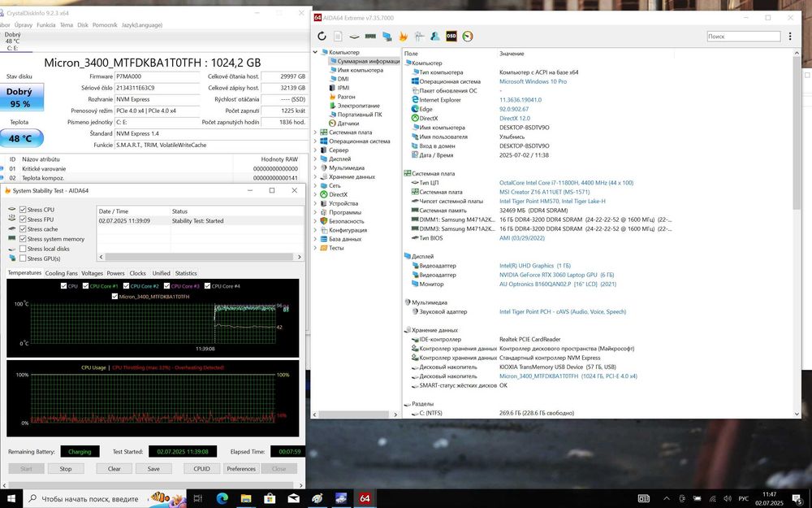Click the Wi-Fi network tray icon
812x508 pixels.
coord(713,499)
